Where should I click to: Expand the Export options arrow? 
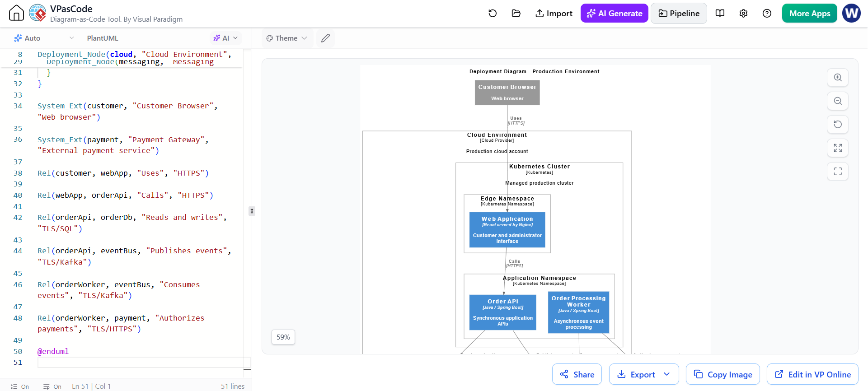coord(667,374)
